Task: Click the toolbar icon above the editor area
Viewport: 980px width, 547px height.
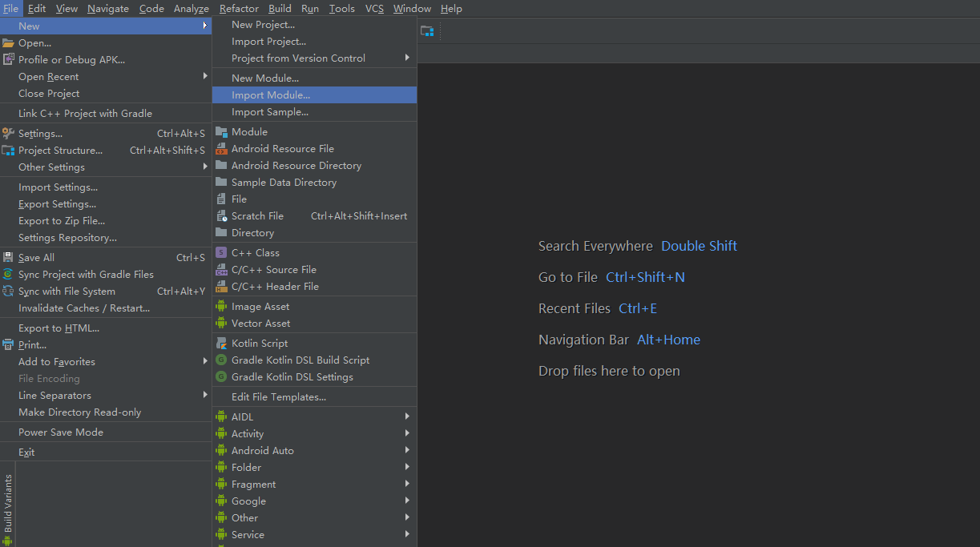Action: pyautogui.click(x=427, y=31)
